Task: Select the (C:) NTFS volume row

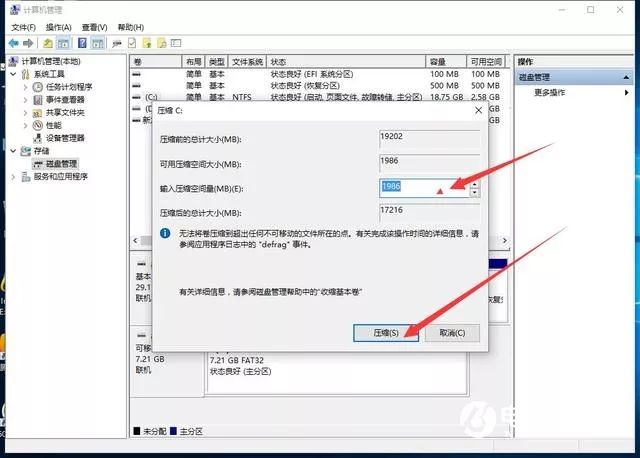Action: [x=318, y=97]
